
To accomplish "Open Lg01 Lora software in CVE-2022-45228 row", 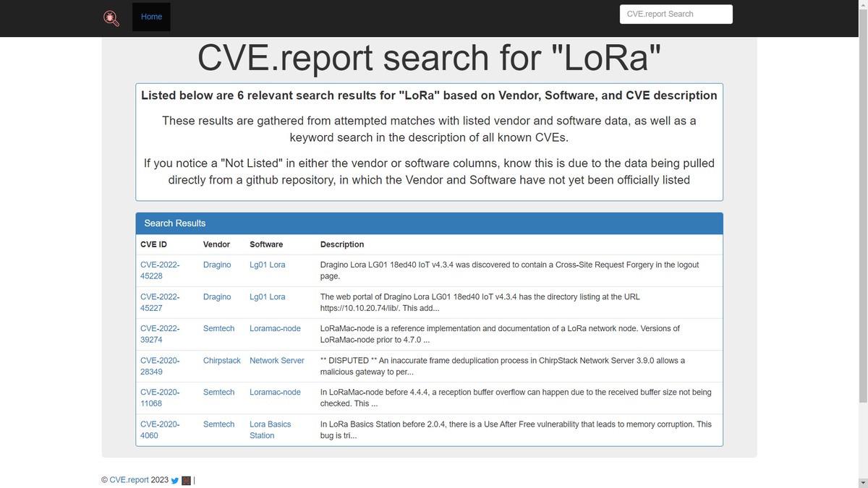I will point(268,265).
